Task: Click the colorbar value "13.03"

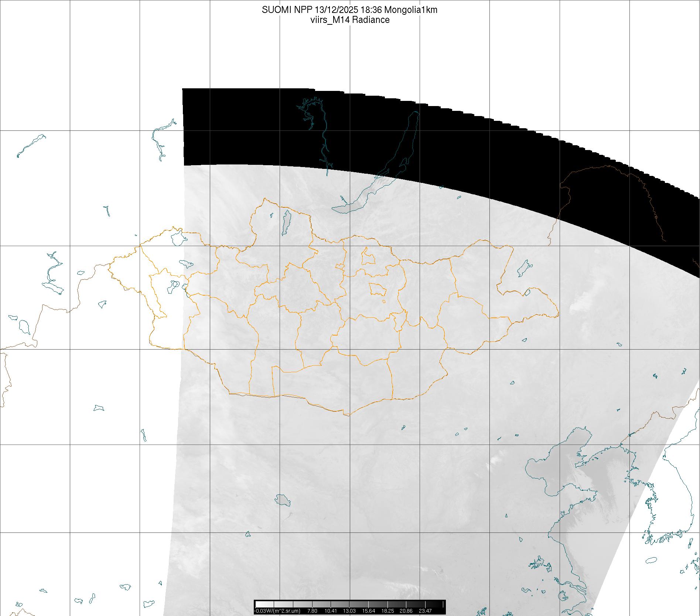Action: [x=349, y=611]
